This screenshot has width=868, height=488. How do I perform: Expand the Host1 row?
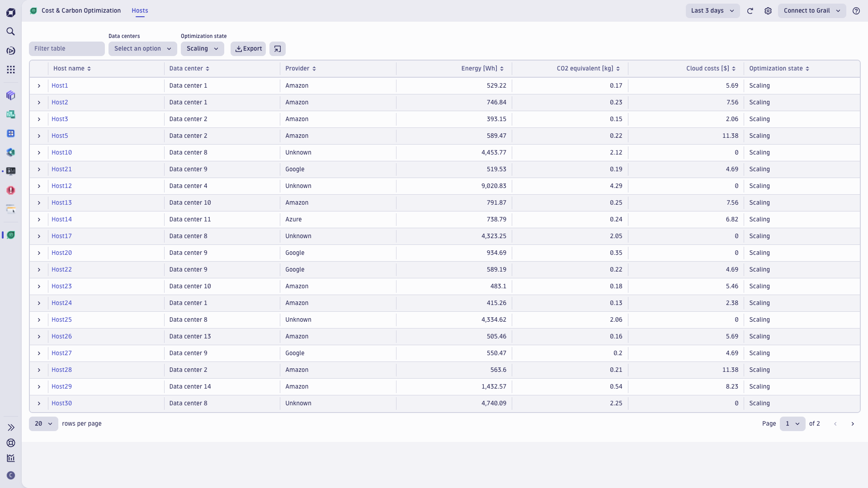click(39, 86)
